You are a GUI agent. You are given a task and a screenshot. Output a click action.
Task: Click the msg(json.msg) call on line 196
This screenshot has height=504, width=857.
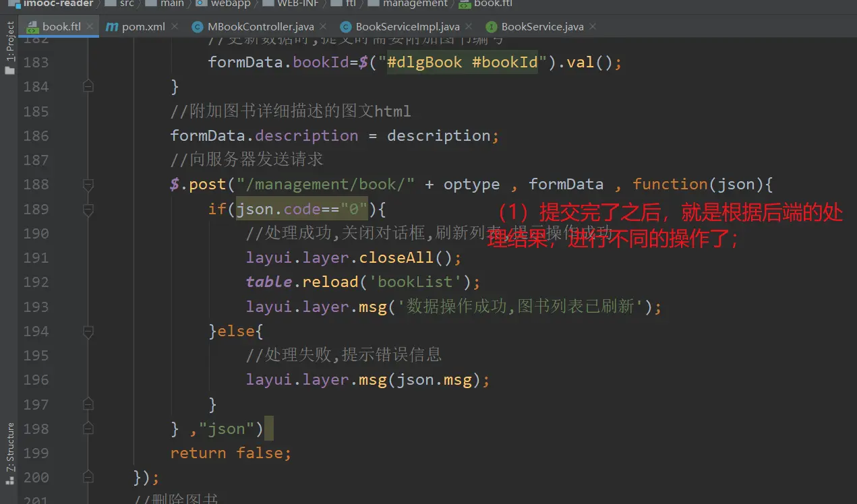click(x=419, y=380)
